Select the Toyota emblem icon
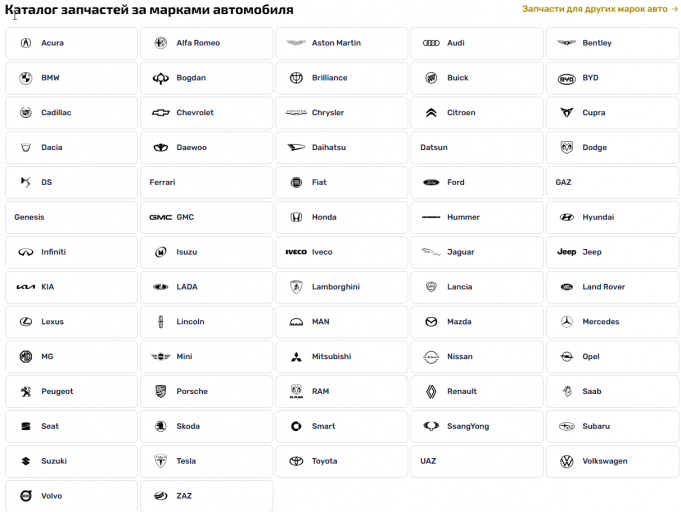681x512 pixels. click(x=296, y=461)
